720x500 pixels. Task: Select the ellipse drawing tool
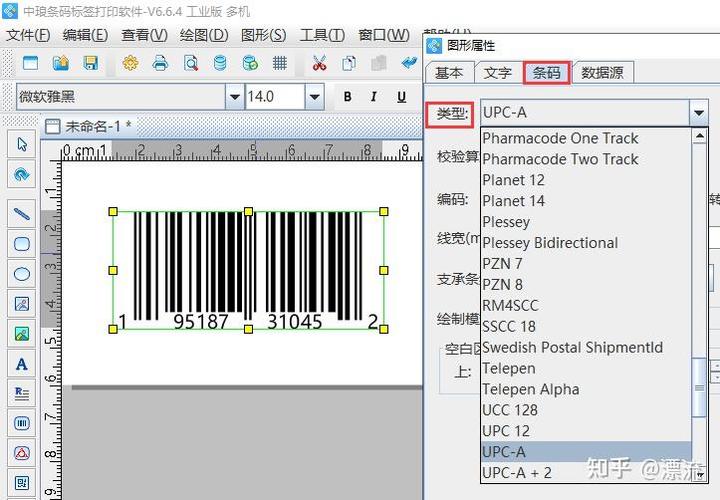(22, 274)
